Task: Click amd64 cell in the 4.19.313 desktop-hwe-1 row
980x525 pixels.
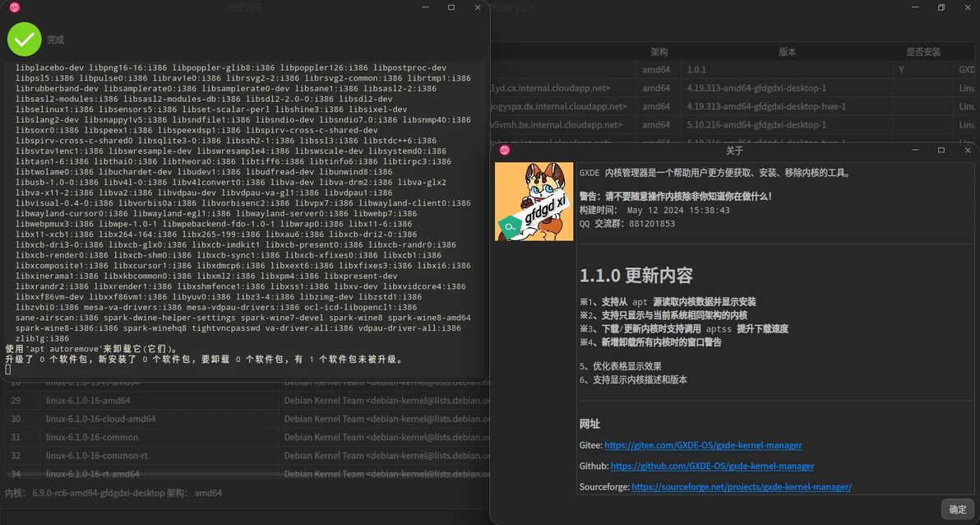Action: (659, 106)
